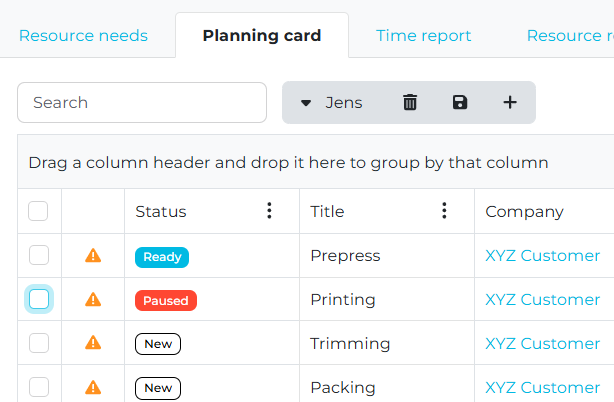Image resolution: width=614 pixels, height=402 pixels.
Task: Follow XYZ Customer link in Trimming row
Action: pyautogui.click(x=542, y=344)
